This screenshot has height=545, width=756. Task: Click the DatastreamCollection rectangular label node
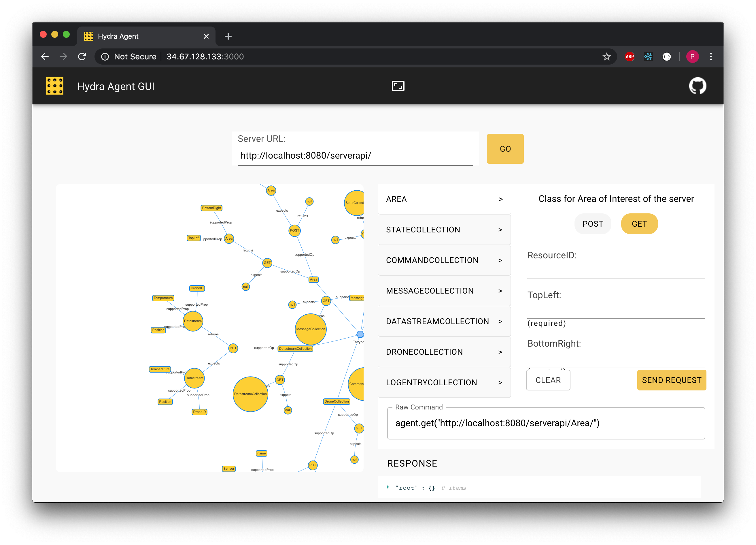click(x=295, y=349)
